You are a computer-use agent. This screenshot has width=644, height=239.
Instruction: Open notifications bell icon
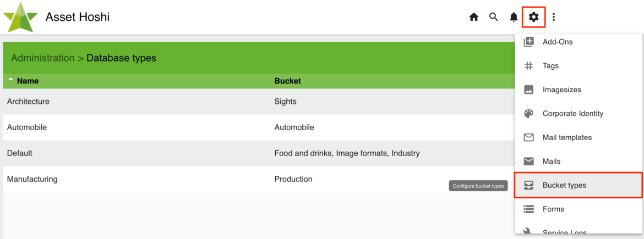(x=514, y=17)
